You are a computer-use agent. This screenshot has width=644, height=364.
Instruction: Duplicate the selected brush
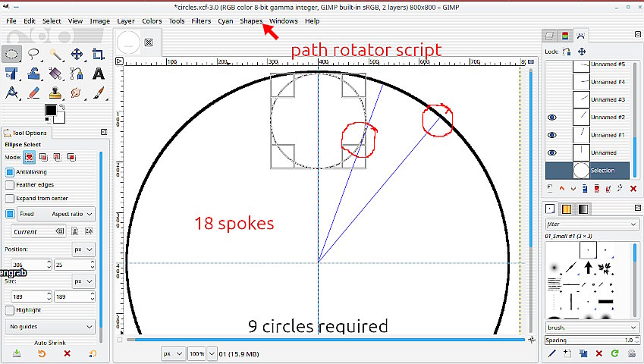[583, 353]
